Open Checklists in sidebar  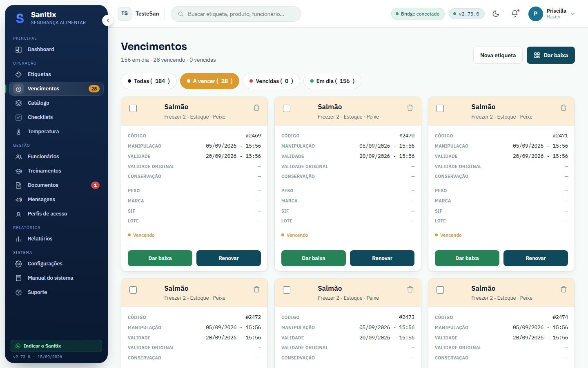pos(56,117)
